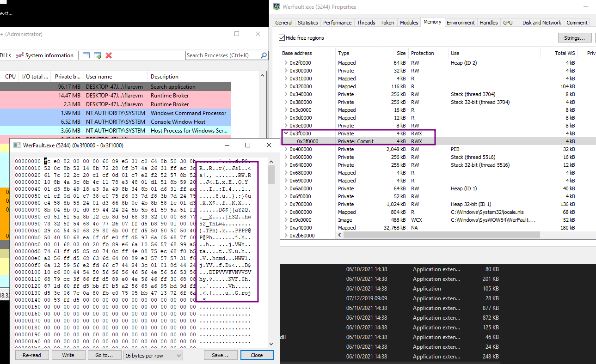Select Heap (ID 2) region row
This screenshot has height=364, width=596.
437,63
